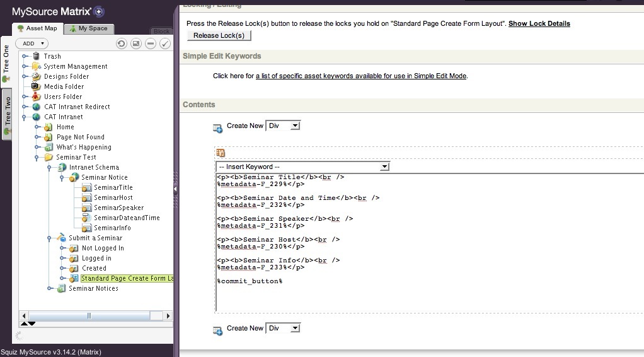
Task: Click the top Create New container icon
Action: (217, 128)
